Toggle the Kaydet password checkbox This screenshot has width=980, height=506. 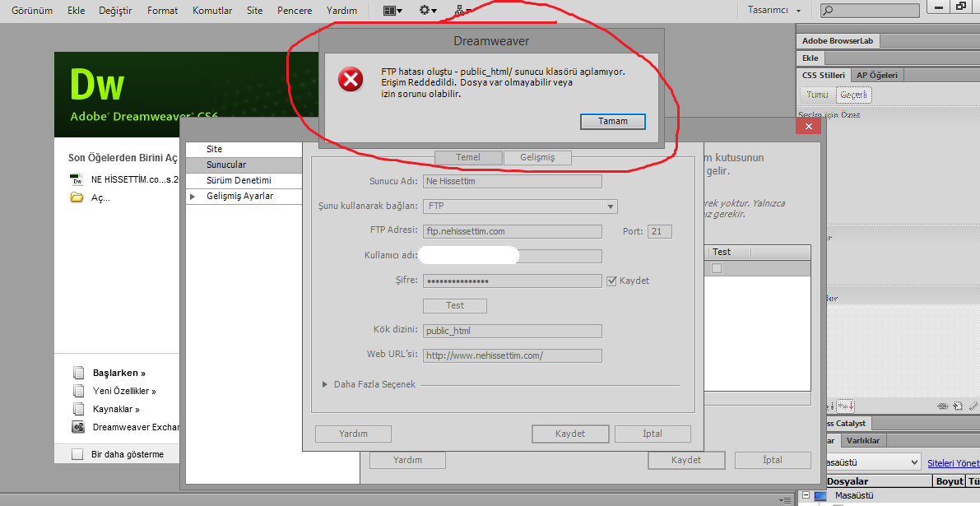click(612, 281)
